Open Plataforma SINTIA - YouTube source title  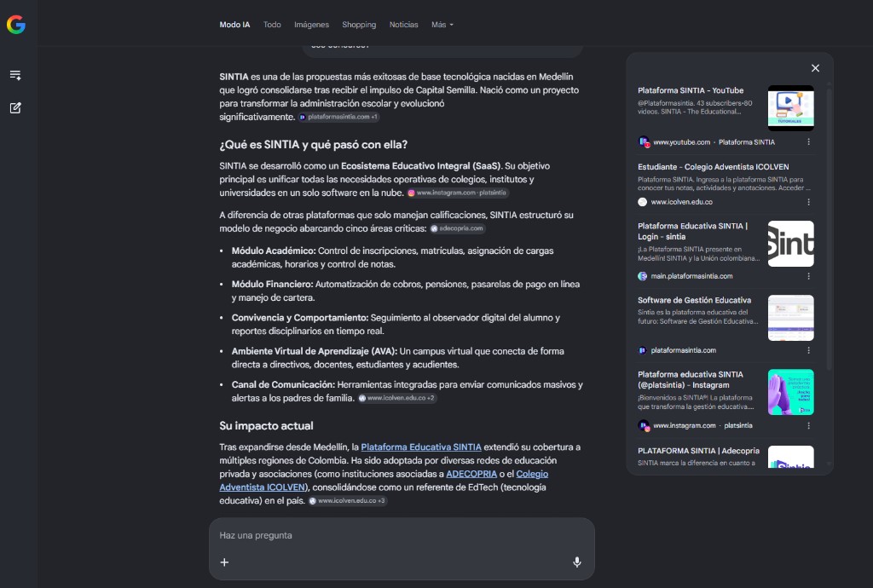691,90
